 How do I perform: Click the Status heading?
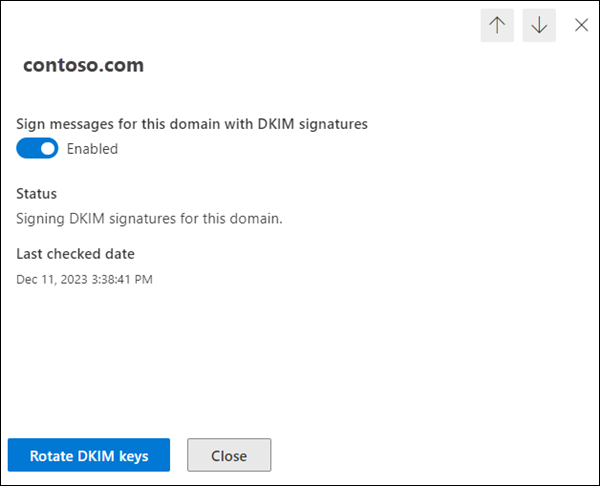point(37,193)
